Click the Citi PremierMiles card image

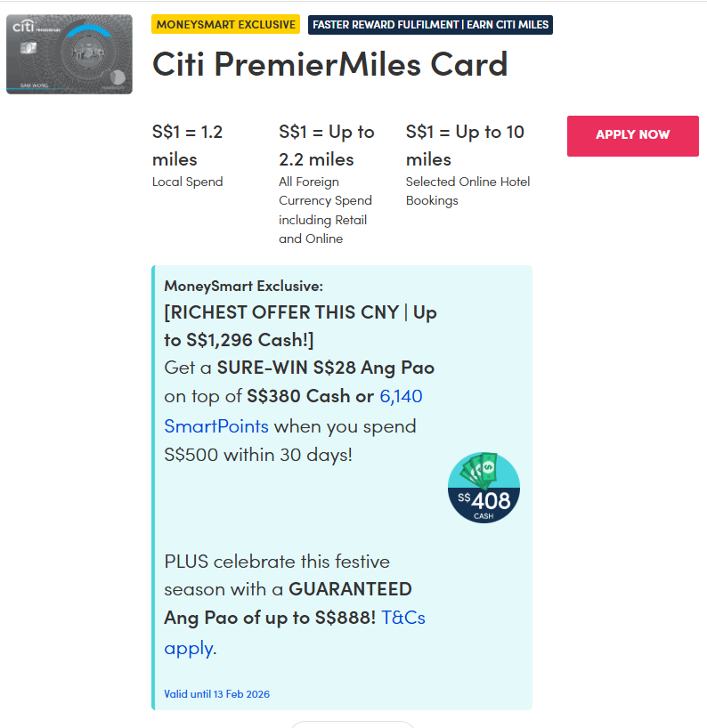pos(69,54)
